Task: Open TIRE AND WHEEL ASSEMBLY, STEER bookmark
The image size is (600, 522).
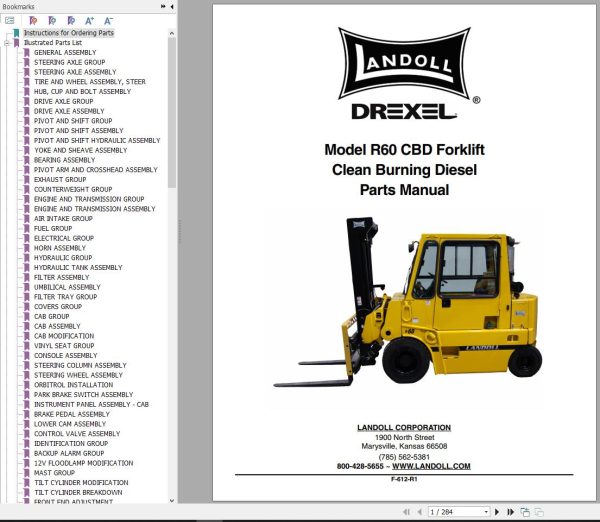Action: [90, 82]
